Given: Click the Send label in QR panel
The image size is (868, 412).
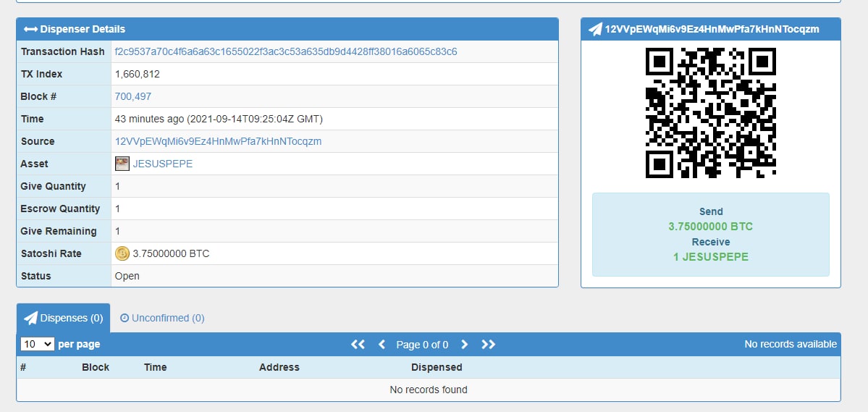Looking at the screenshot, I should pos(711,211).
